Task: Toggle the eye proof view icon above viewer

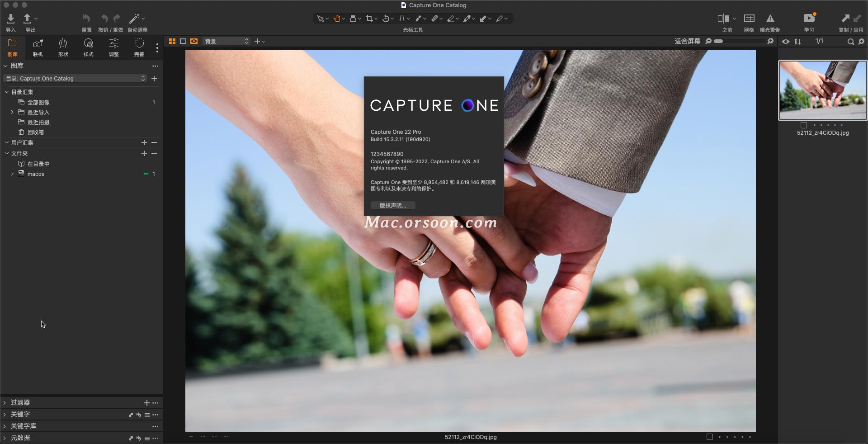Action: point(786,41)
